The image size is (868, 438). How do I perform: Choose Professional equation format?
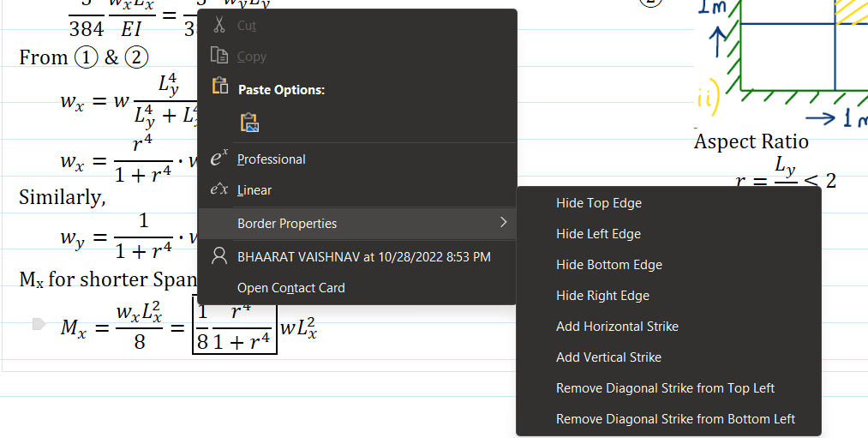coord(357,159)
